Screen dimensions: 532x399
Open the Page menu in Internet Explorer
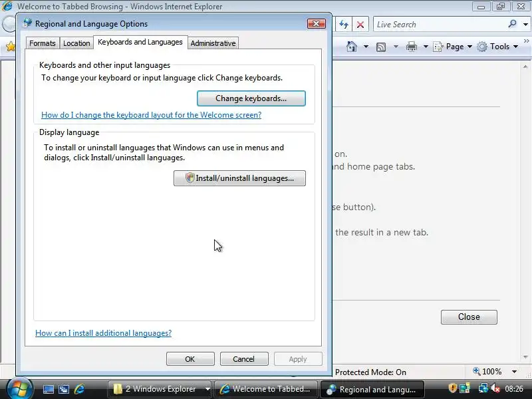point(453,47)
